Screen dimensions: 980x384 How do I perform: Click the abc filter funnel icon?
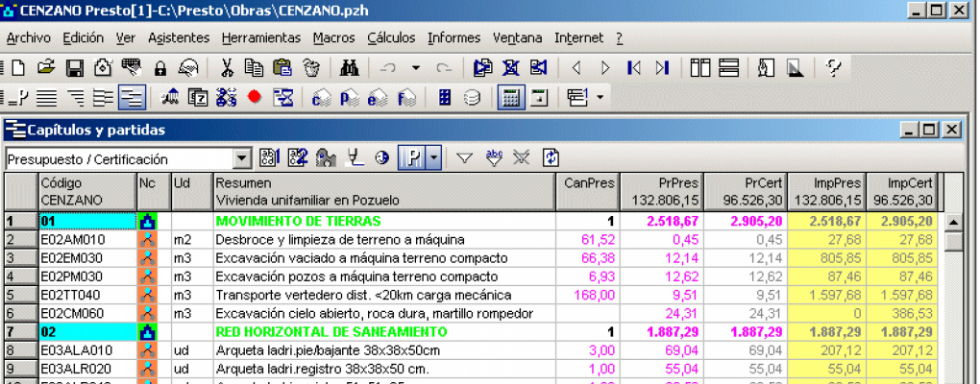coord(494,158)
